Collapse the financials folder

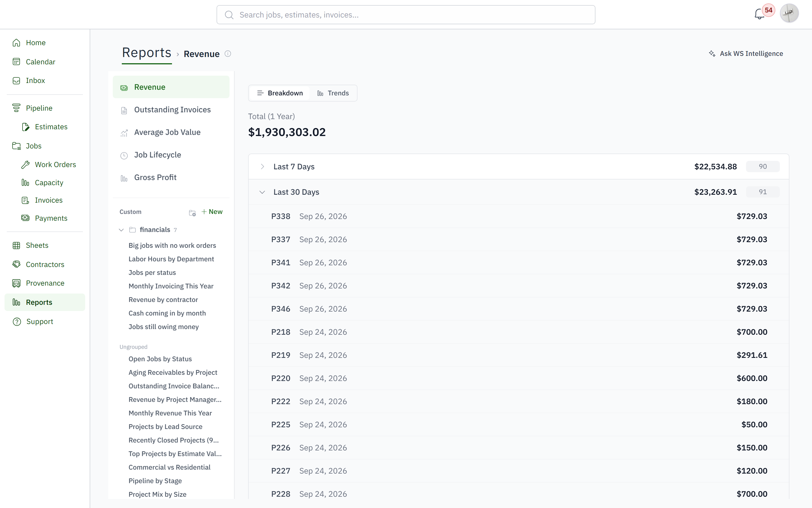coord(122,230)
